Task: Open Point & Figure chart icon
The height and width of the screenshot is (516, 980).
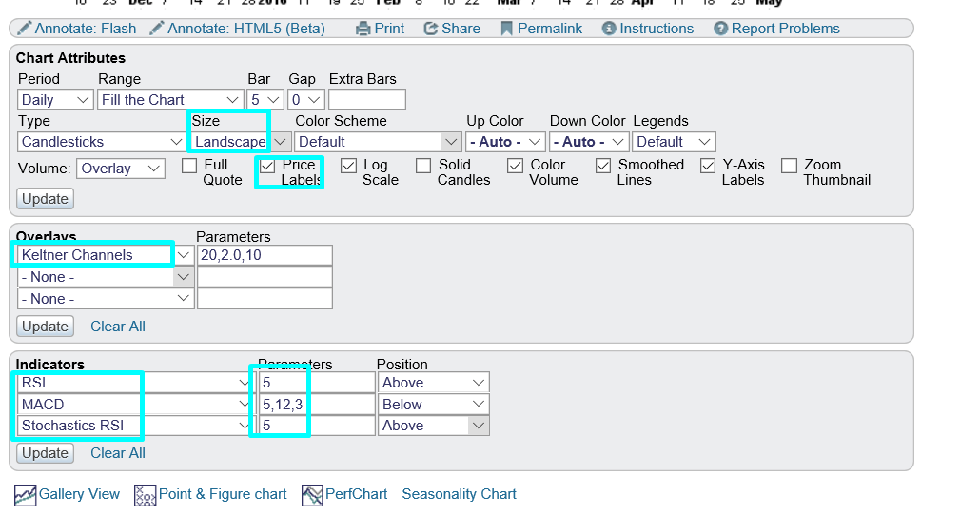Action: point(145,495)
